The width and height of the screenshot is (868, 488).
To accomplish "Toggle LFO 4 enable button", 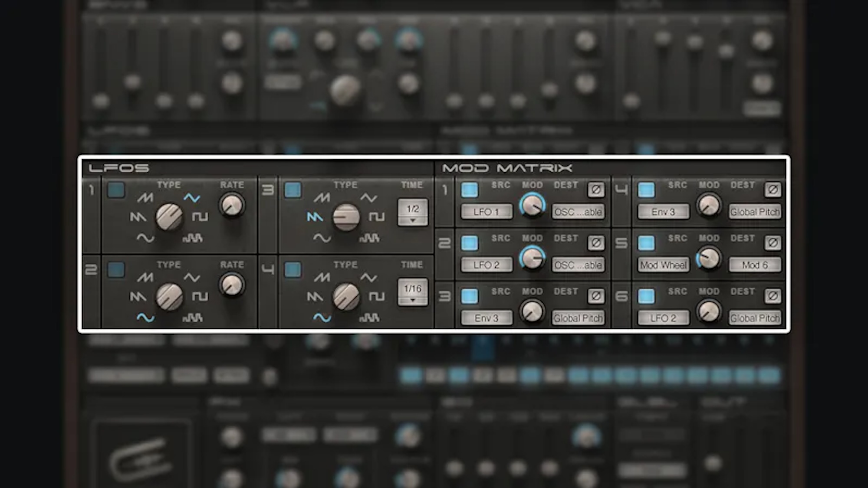I will click(293, 269).
